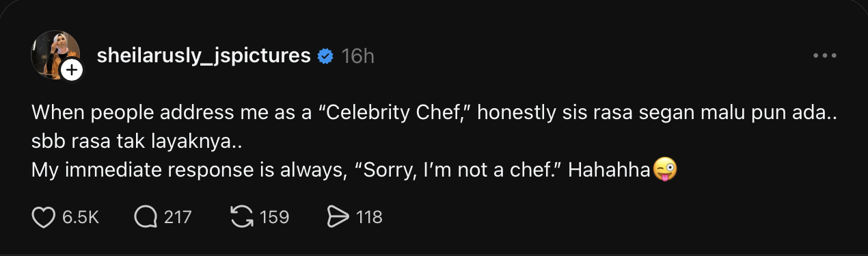Screen dimensions: 868x256
Task: Click the 16h post timestamp
Action: click(x=357, y=56)
